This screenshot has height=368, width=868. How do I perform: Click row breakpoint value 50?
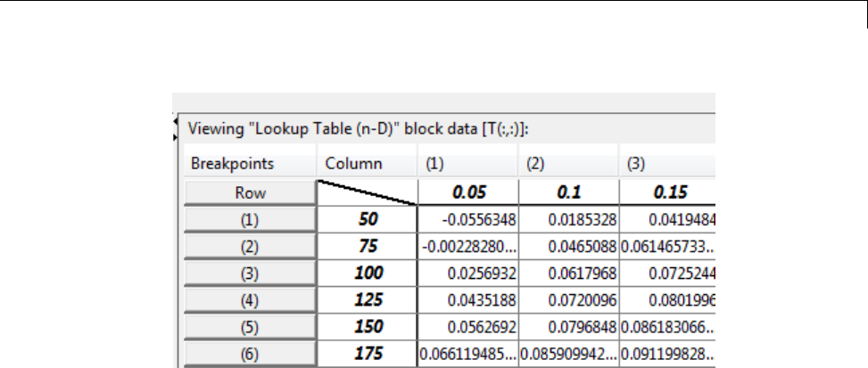367,217
